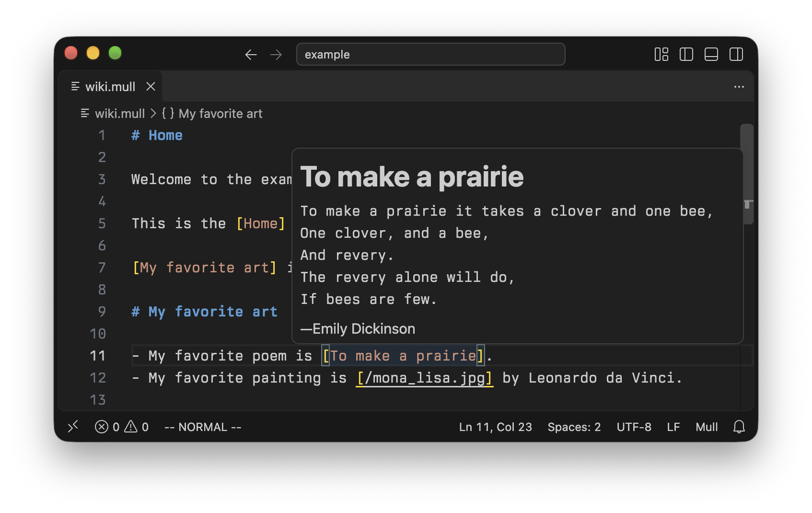Screen dimensions: 812x513
Task: Change language mode Mull
Action: pyautogui.click(x=707, y=427)
